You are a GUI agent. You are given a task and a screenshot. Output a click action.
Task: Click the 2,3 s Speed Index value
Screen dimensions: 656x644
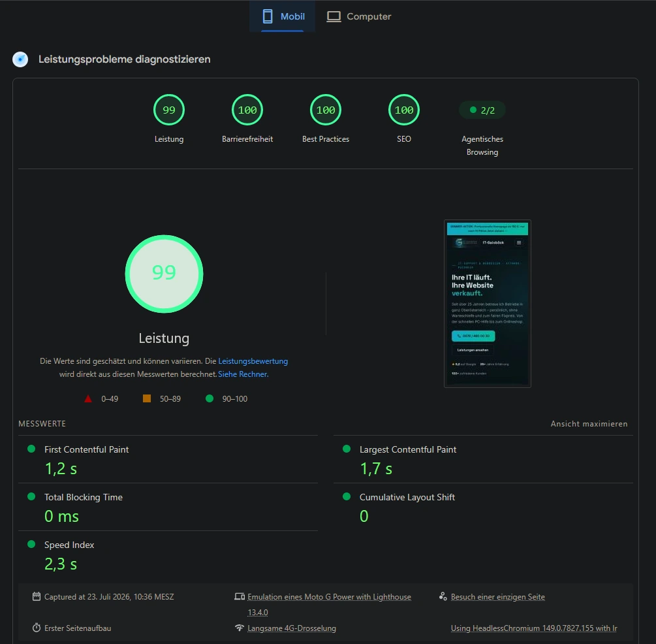click(61, 564)
